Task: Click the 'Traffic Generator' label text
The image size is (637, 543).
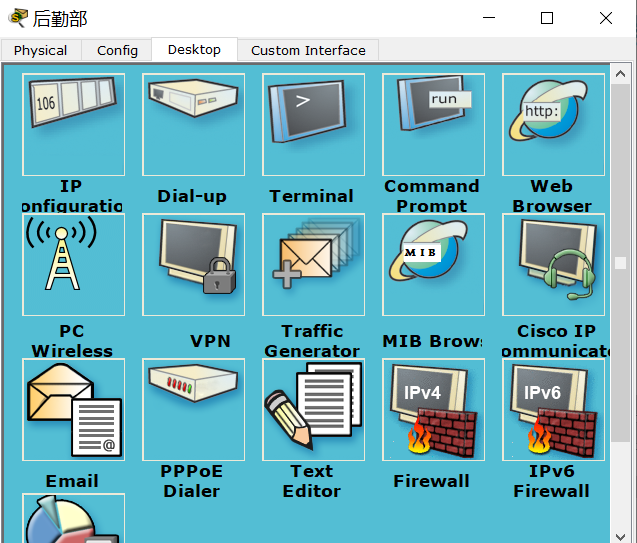Action: click(312, 341)
